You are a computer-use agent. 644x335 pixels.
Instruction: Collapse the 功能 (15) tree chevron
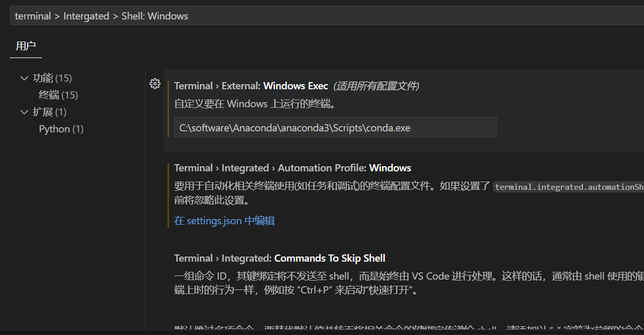[x=24, y=78]
